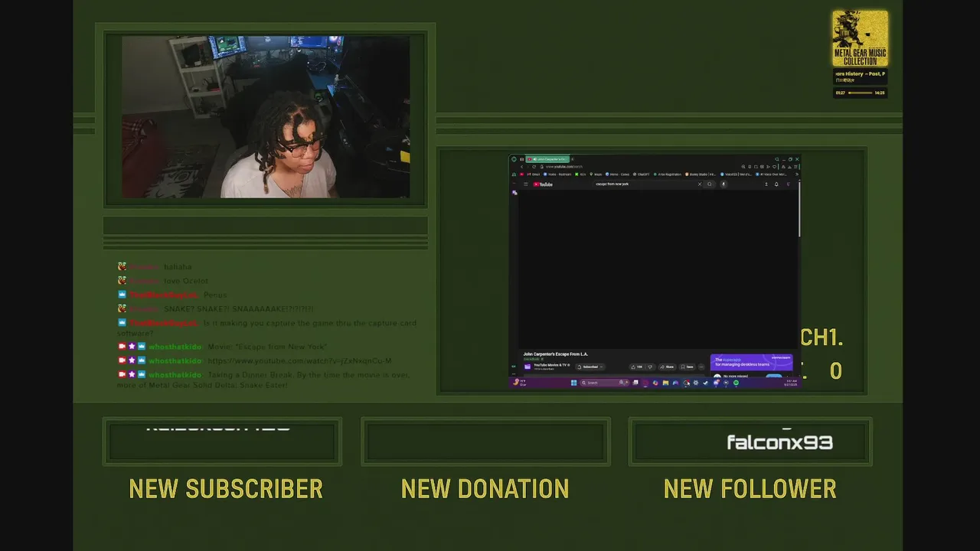Open the Maps bookmark

point(594,174)
